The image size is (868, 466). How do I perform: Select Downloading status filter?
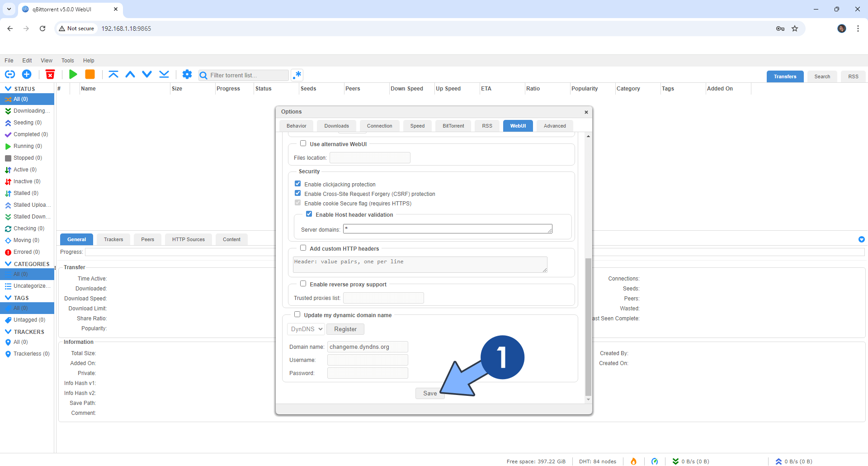tap(27, 111)
